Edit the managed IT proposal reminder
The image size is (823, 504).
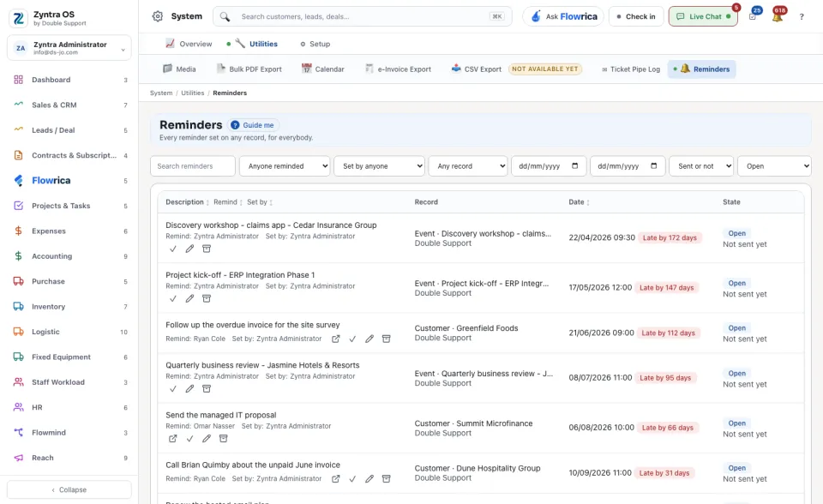(x=207, y=439)
